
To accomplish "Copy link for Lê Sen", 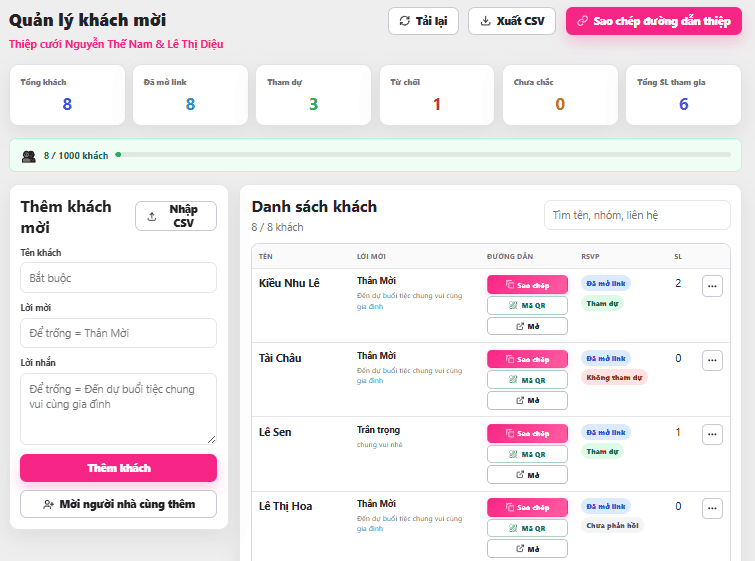I will coord(527,433).
